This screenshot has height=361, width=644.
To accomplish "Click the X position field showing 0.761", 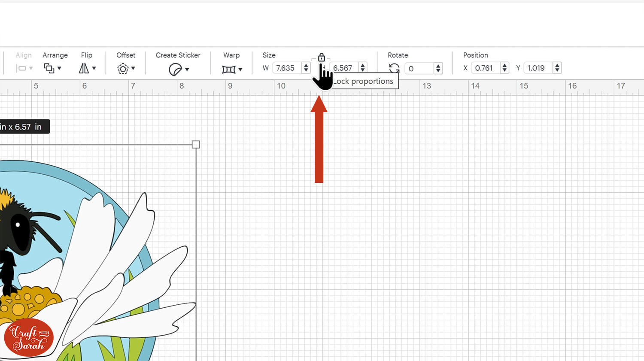I will pos(486,68).
